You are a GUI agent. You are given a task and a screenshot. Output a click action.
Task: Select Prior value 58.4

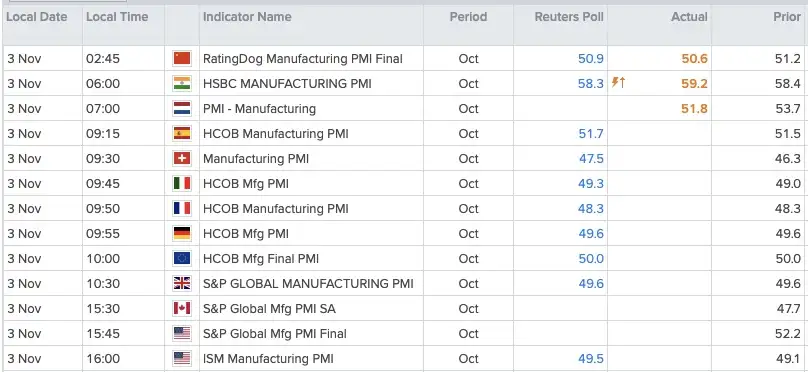(788, 83)
